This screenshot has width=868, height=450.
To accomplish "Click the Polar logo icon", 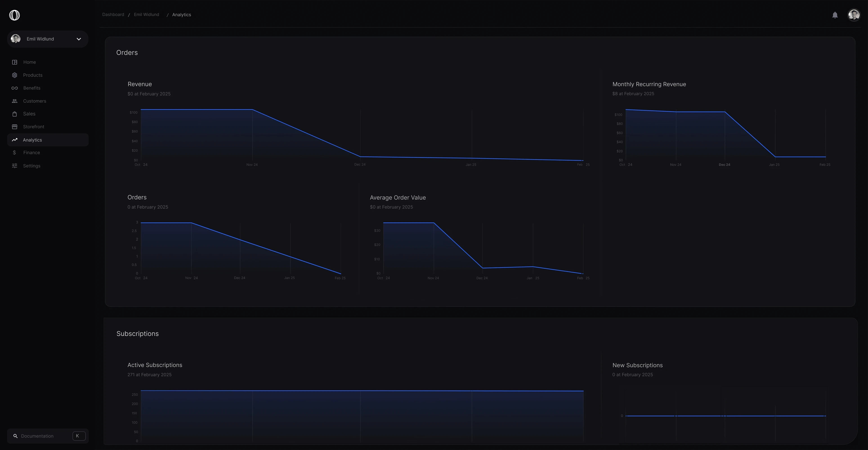I will (14, 15).
